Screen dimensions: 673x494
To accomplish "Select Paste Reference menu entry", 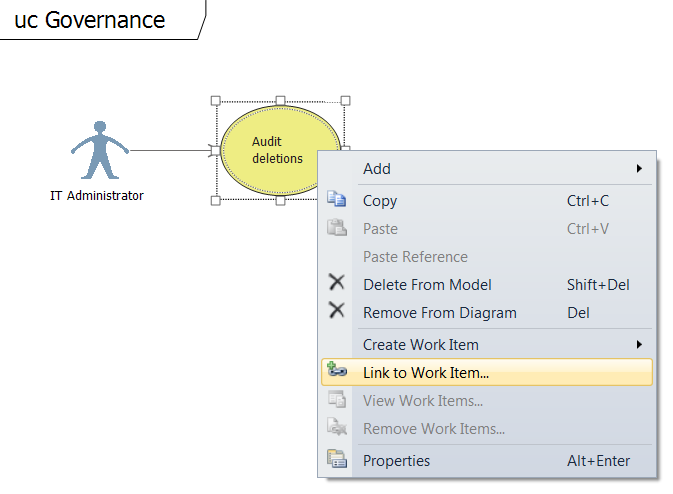I will click(487, 257).
